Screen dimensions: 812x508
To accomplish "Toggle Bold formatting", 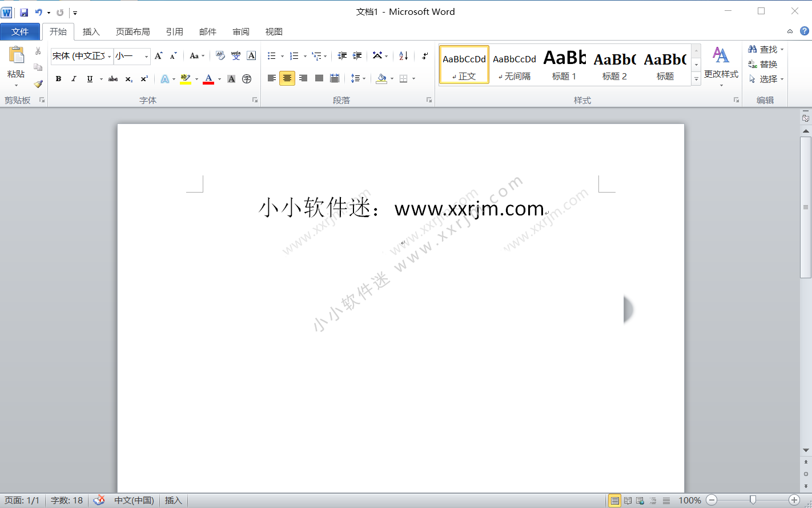I will point(58,79).
